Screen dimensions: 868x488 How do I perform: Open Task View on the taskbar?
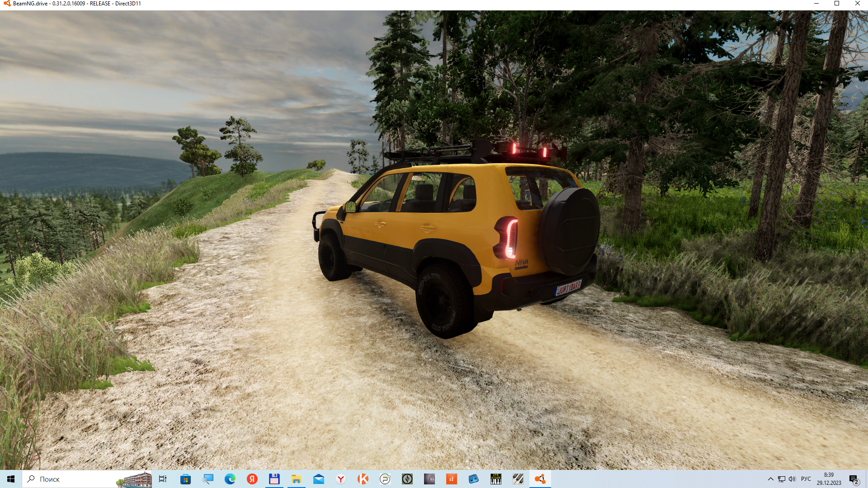[163, 479]
